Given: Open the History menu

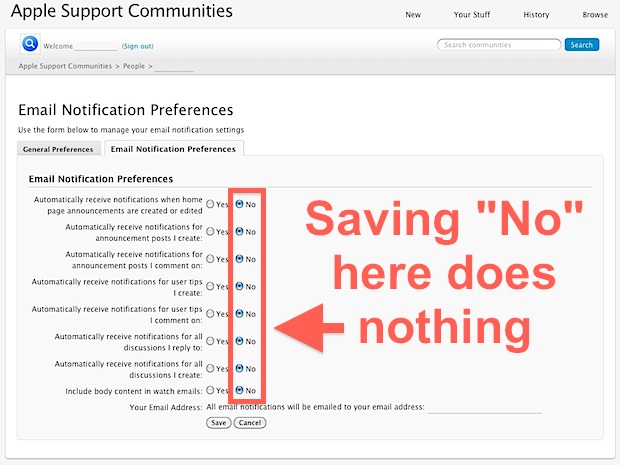Looking at the screenshot, I should [x=536, y=15].
